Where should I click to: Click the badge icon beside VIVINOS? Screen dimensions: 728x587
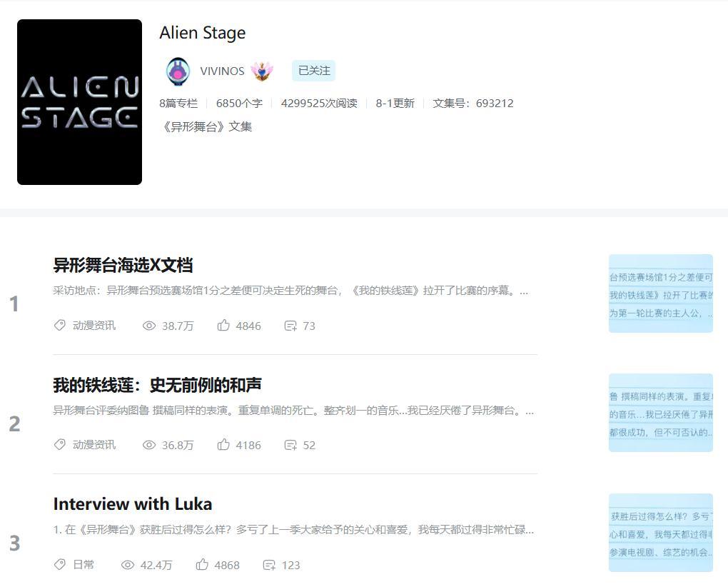pos(262,71)
